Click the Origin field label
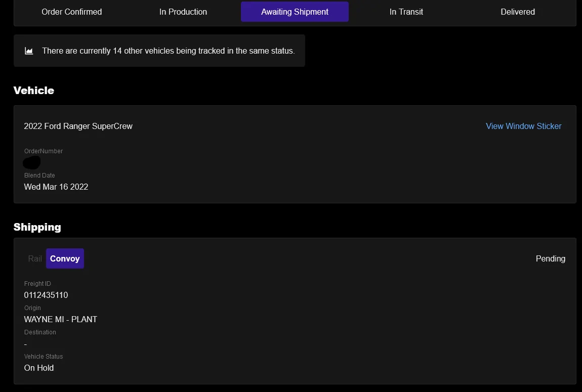The image size is (582, 392). point(32,308)
